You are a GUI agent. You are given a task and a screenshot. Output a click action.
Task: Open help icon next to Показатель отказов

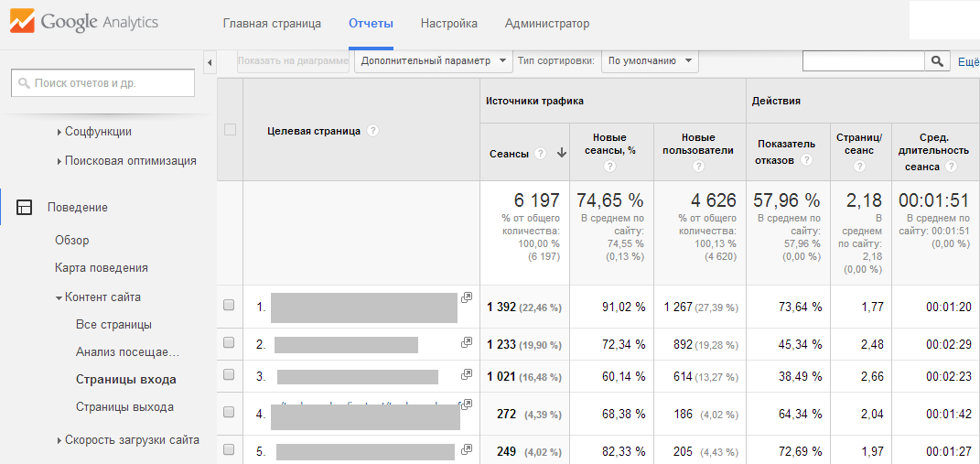pos(806,160)
